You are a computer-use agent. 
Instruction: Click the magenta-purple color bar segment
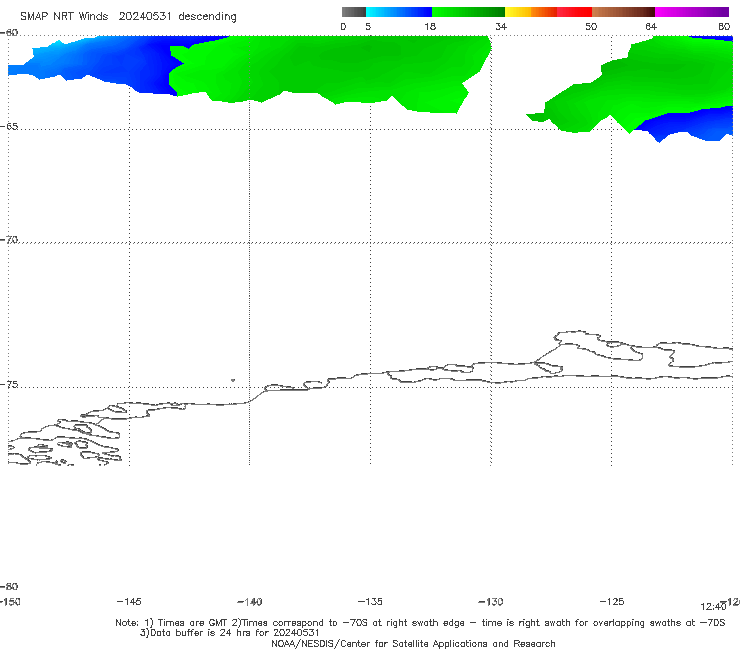point(692,12)
